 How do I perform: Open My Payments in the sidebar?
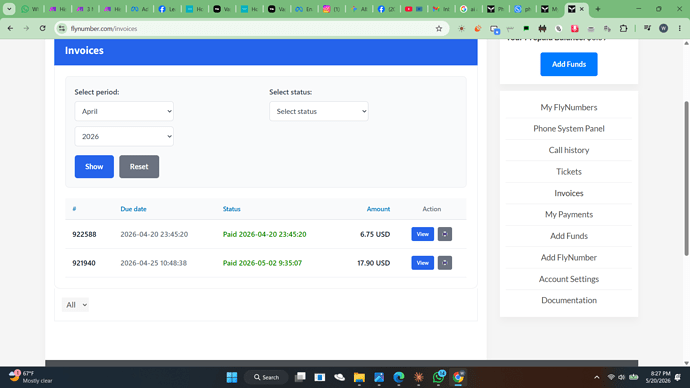click(x=569, y=214)
